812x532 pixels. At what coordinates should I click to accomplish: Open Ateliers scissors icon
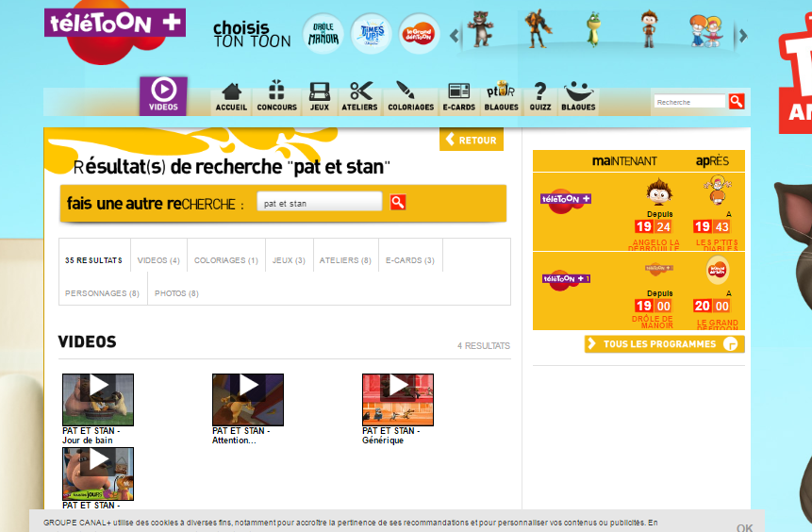[359, 97]
